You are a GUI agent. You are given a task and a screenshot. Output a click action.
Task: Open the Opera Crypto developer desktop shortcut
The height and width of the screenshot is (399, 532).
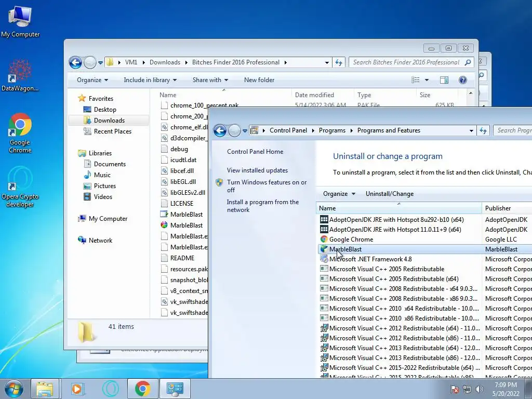coord(20,187)
